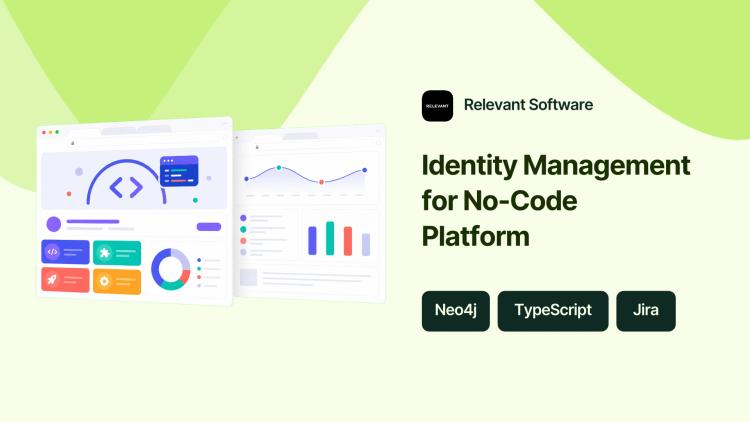Click the green puzzle piece tile
This screenshot has height=422, width=750.
coord(117,253)
